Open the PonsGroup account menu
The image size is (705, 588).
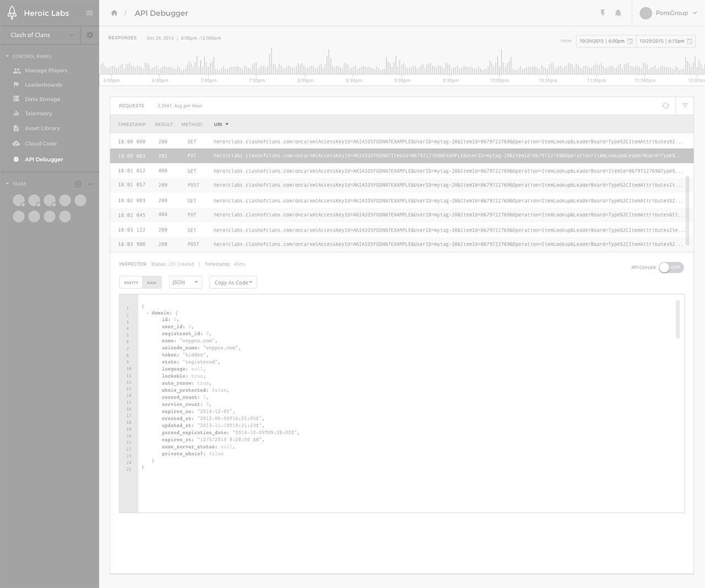(x=669, y=13)
